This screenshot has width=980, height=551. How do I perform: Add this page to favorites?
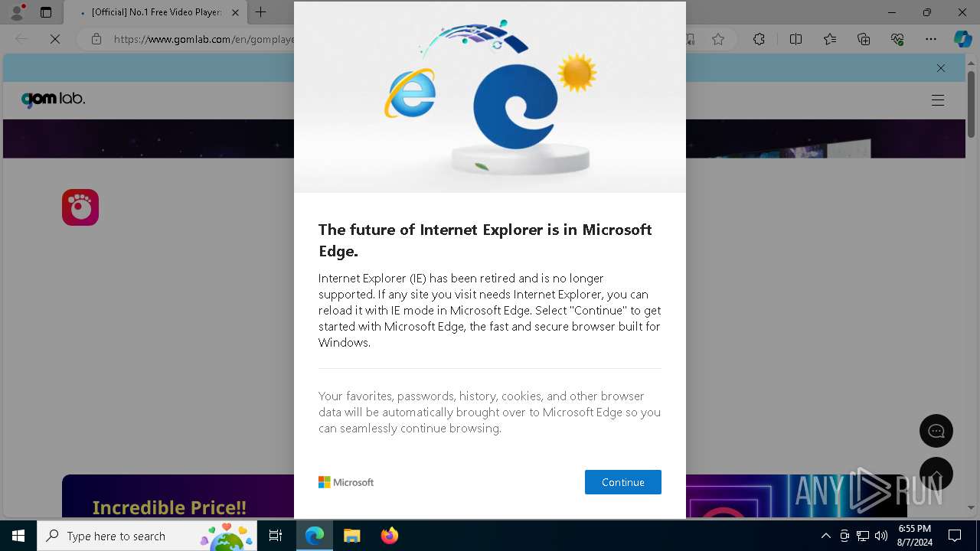pos(718,39)
